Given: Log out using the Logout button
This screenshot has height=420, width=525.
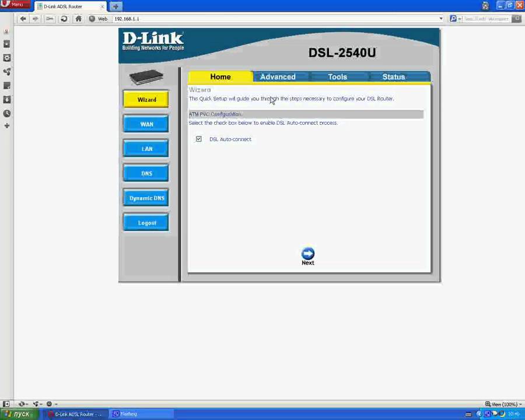Looking at the screenshot, I should tap(146, 223).
